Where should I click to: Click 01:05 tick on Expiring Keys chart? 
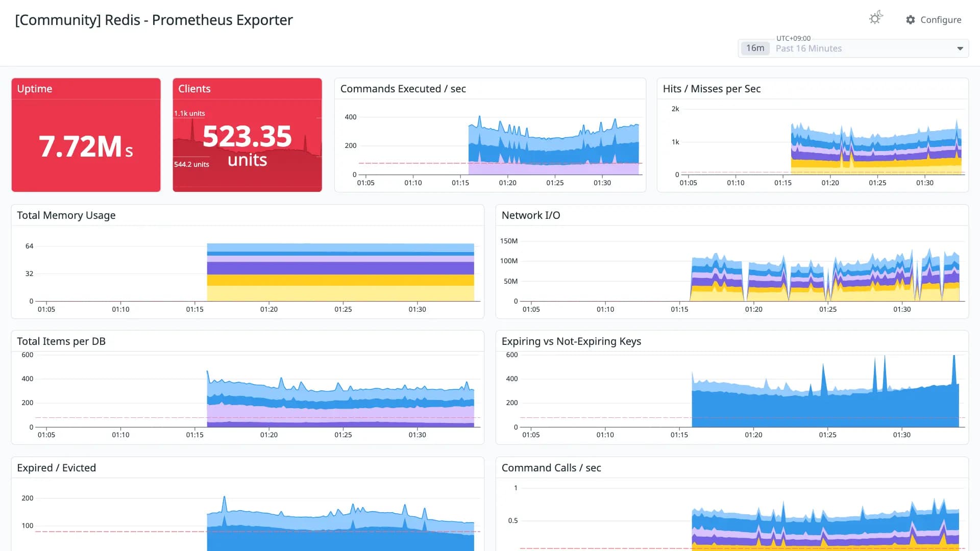tap(531, 435)
